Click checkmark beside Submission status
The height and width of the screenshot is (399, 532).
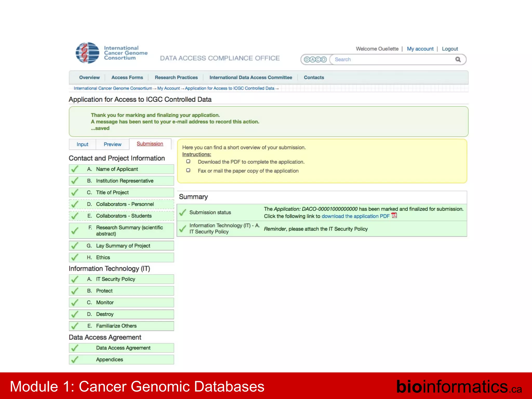click(183, 212)
